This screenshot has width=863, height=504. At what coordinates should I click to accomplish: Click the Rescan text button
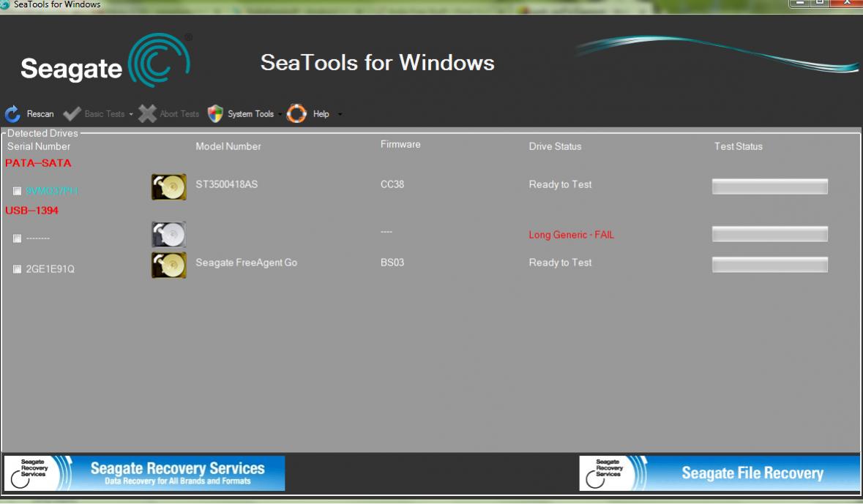tap(40, 114)
